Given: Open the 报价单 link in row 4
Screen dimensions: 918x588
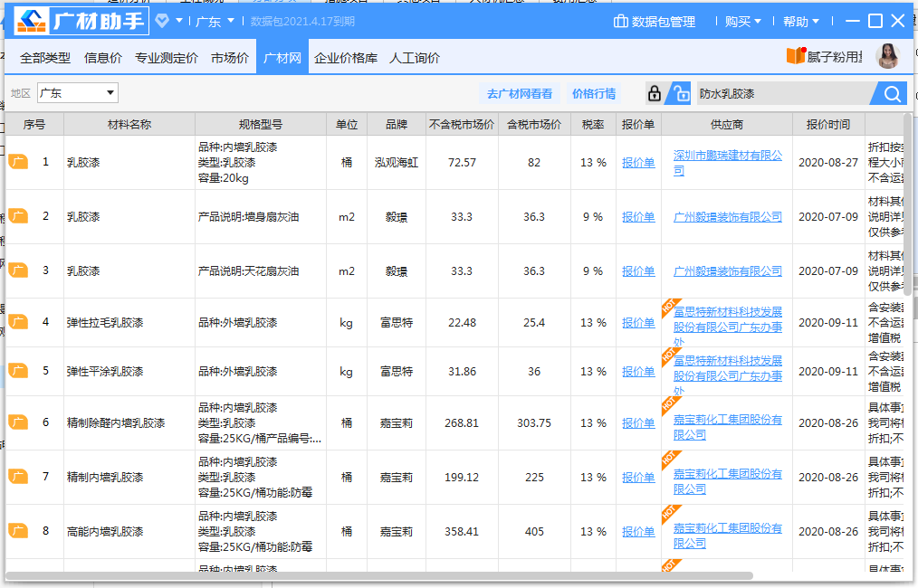Looking at the screenshot, I should tap(638, 323).
